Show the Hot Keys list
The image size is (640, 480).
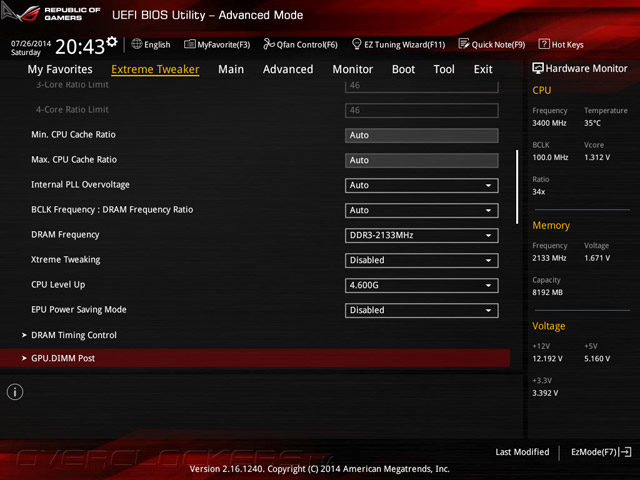pyautogui.click(x=561, y=44)
